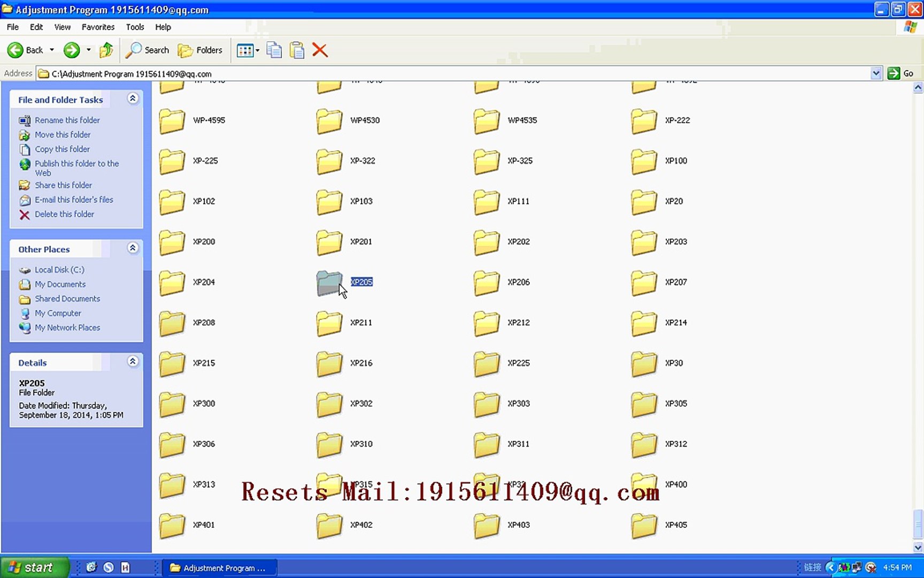Screen dimensions: 924x578
Task: Expand the Address bar dropdown
Action: (876, 73)
